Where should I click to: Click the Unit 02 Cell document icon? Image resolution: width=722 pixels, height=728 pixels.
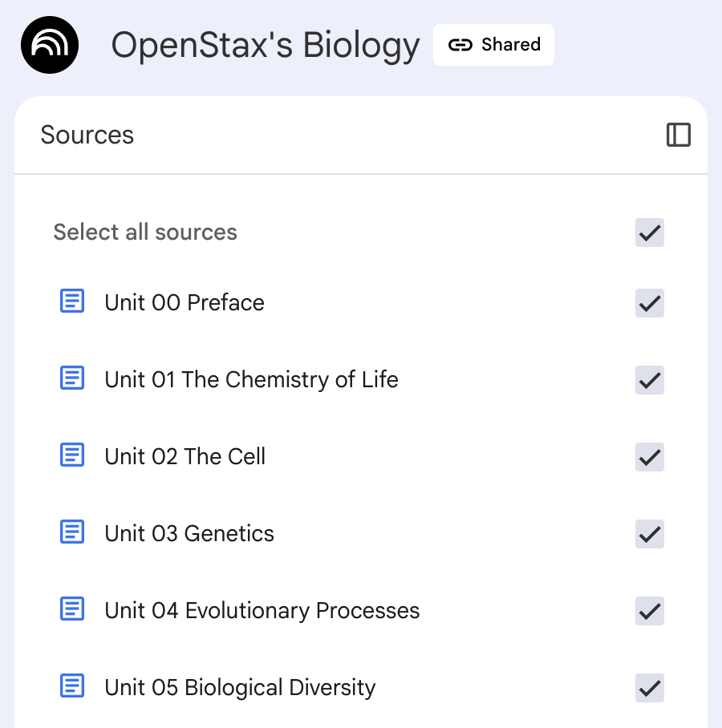coord(72,455)
